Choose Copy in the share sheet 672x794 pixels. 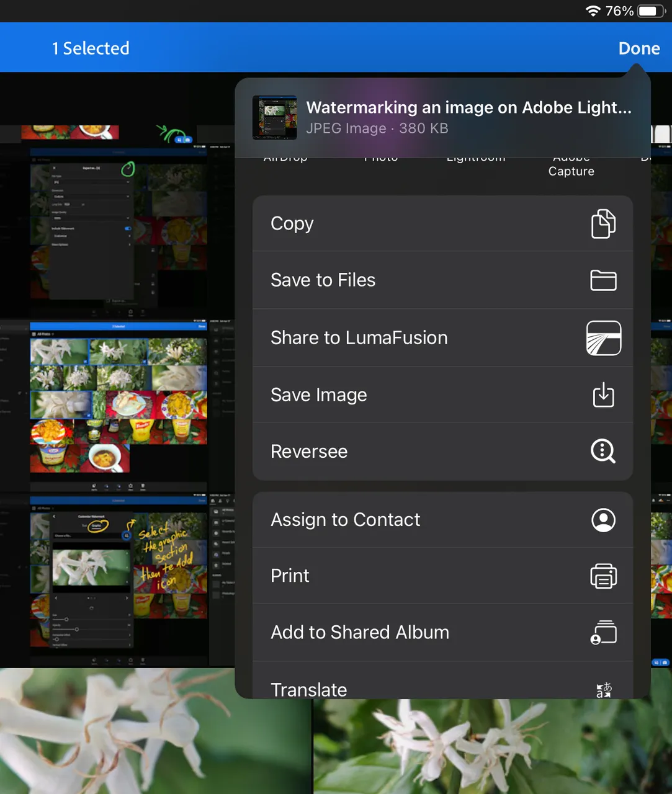(442, 223)
